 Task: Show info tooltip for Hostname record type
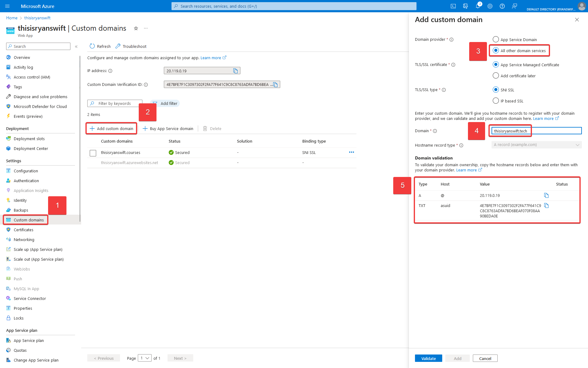click(x=461, y=145)
